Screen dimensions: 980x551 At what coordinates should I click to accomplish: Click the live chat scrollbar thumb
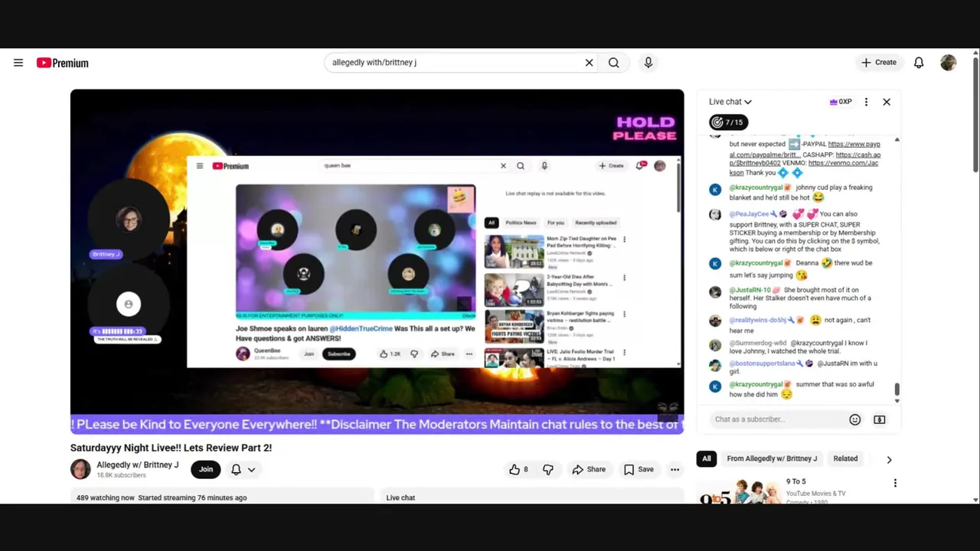pyautogui.click(x=897, y=390)
